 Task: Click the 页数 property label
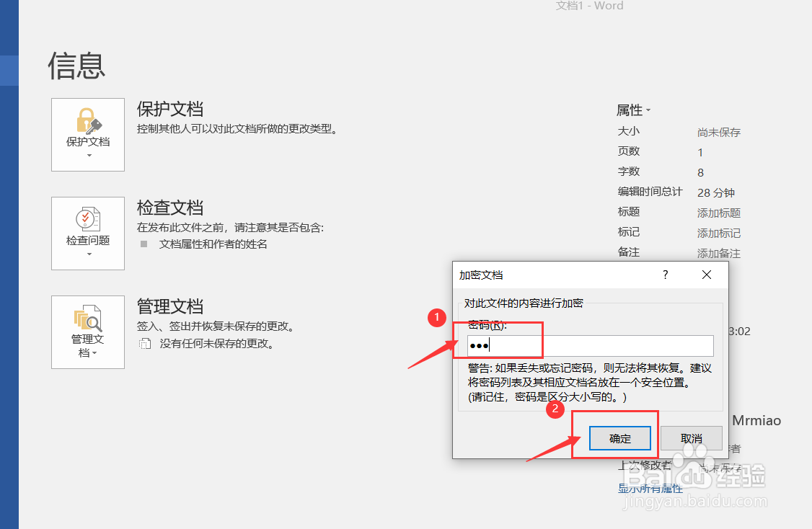pos(629,151)
